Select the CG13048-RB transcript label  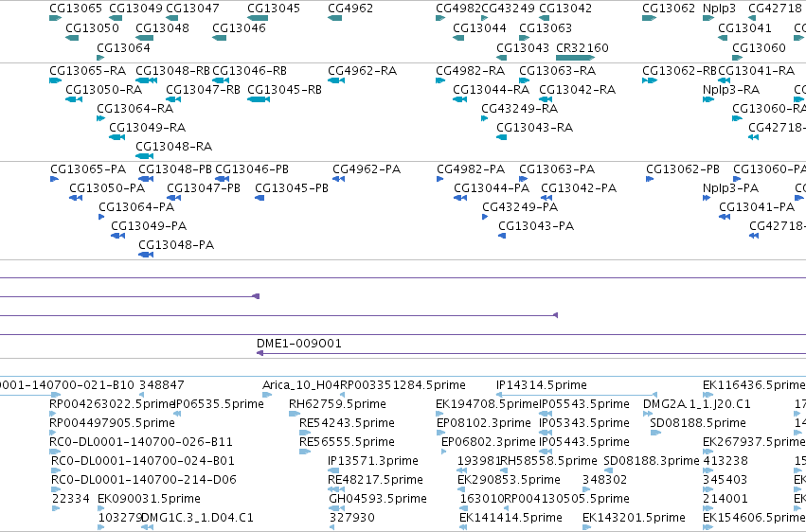pos(172,70)
